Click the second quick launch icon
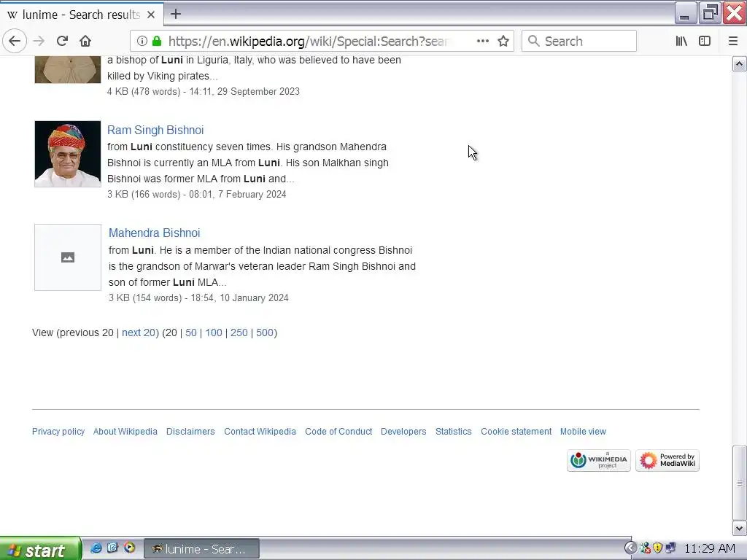 pyautogui.click(x=112, y=548)
